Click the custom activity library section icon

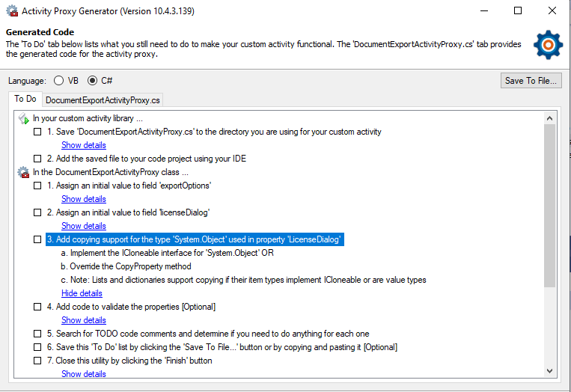click(x=24, y=118)
